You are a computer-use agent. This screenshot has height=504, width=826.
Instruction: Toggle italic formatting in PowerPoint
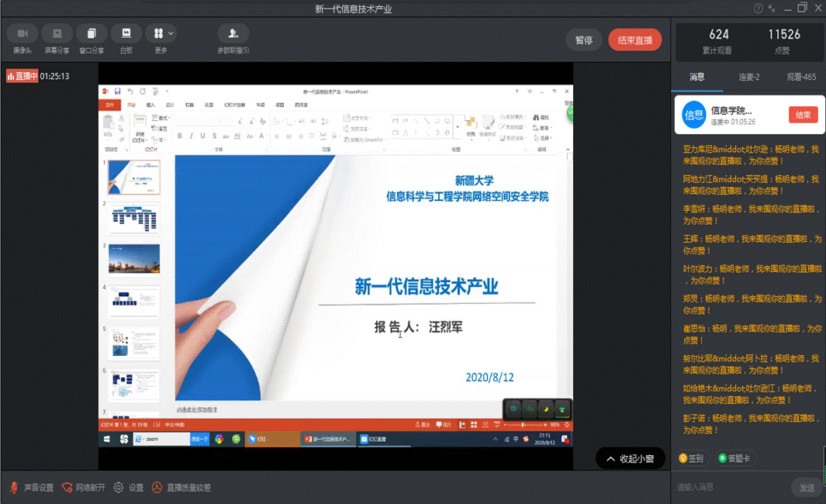pyautogui.click(x=191, y=134)
